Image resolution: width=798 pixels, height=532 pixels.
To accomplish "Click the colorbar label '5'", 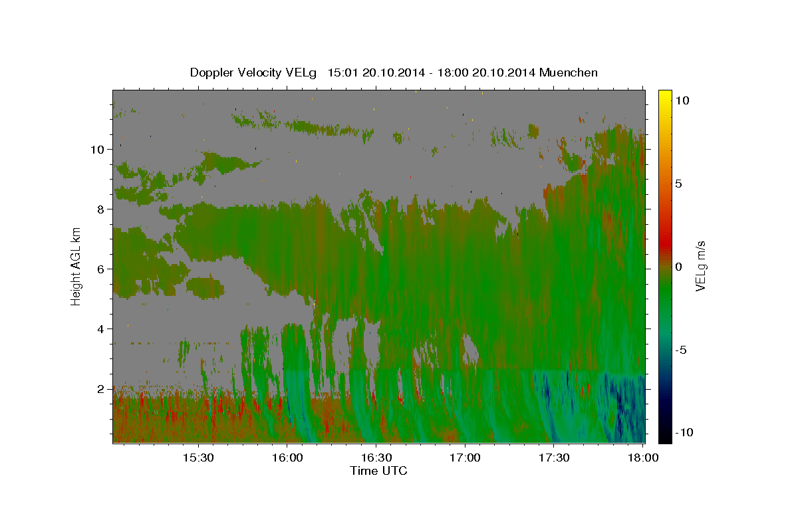I will pos(679,184).
